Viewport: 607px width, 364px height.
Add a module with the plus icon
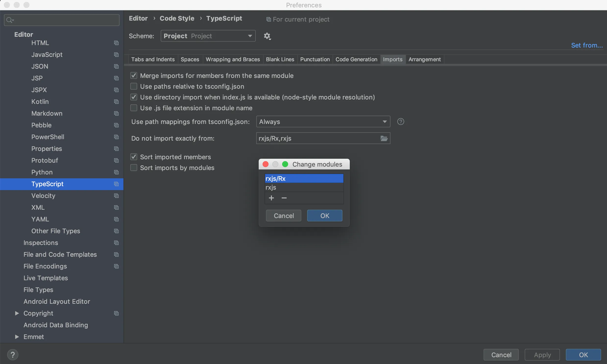coord(271,198)
